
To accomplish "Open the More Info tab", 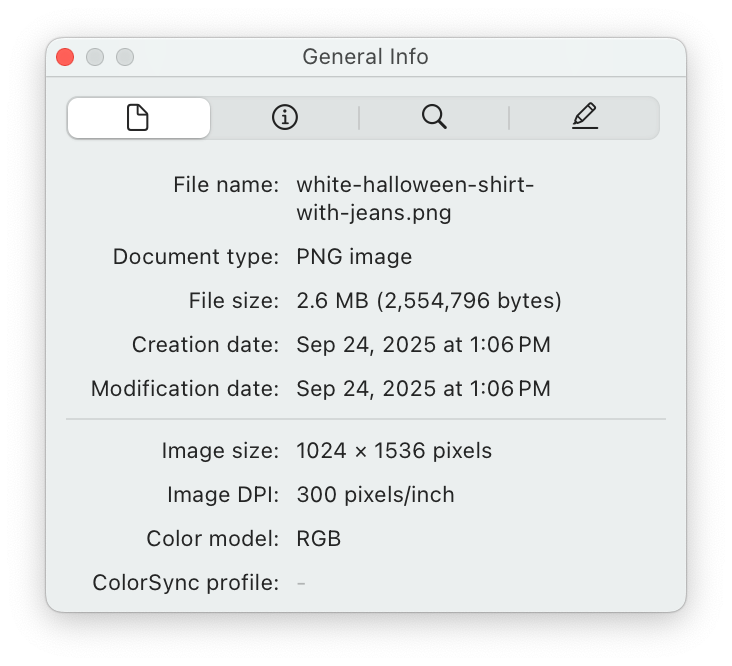I will (285, 118).
